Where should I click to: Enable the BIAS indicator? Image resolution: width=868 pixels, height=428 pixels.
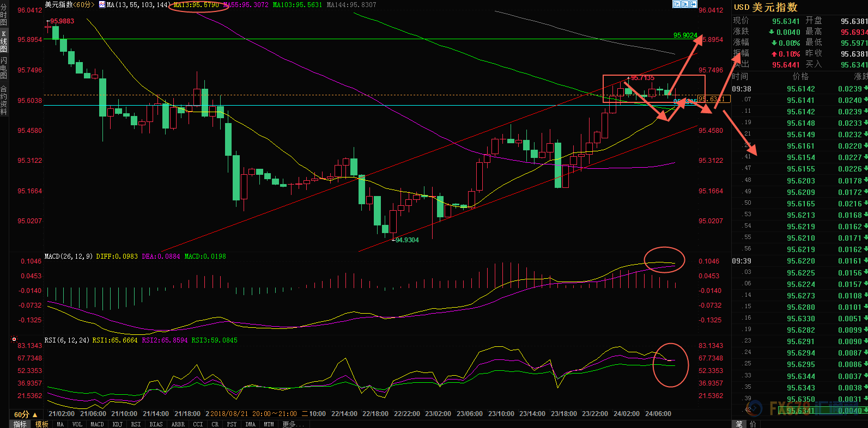click(156, 424)
